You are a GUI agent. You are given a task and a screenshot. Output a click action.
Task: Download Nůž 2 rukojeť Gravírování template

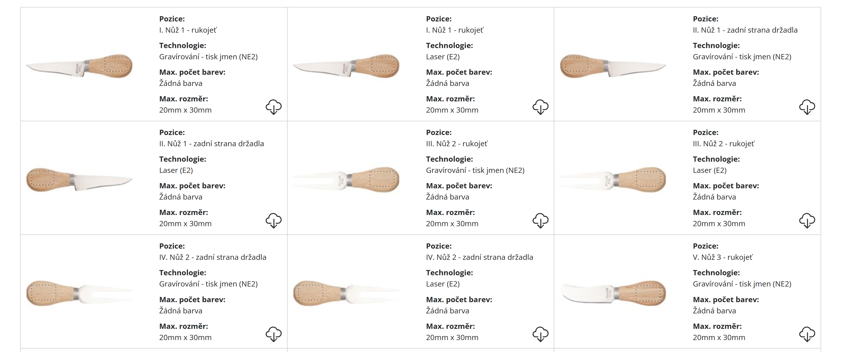(540, 220)
